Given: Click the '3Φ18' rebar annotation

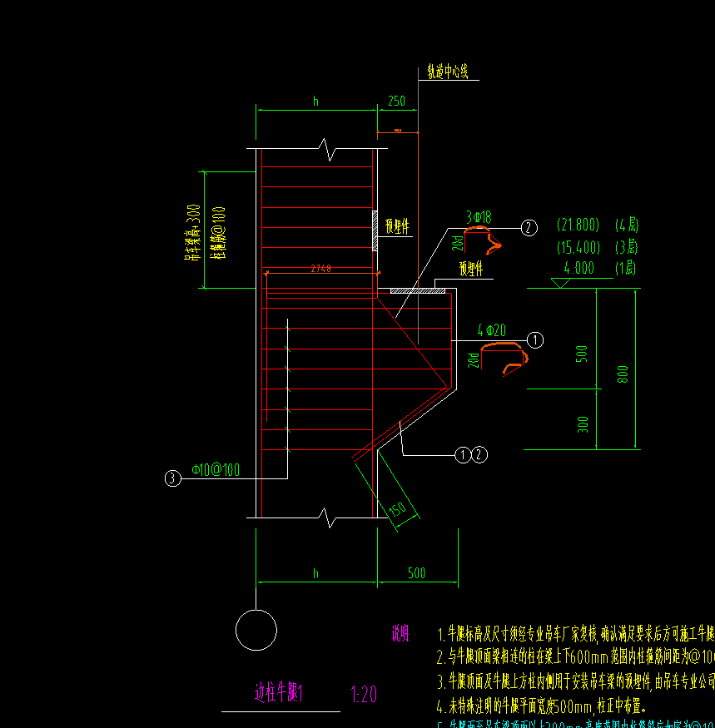Looking at the screenshot, I should click(x=479, y=217).
